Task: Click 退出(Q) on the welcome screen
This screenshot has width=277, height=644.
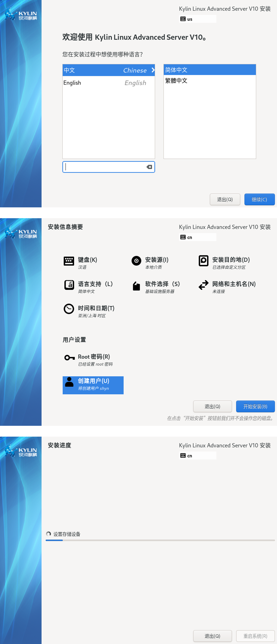Action: click(x=225, y=199)
